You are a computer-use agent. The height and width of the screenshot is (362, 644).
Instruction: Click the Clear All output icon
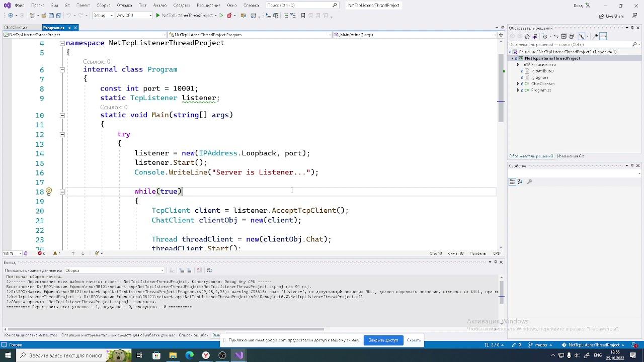coord(199,270)
